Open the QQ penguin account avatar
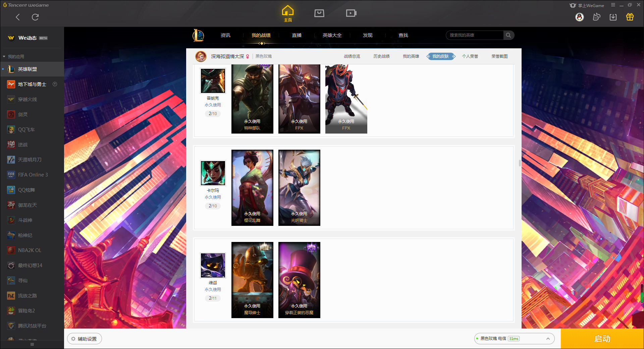Image resolution: width=644 pixels, height=349 pixels. pos(580,17)
